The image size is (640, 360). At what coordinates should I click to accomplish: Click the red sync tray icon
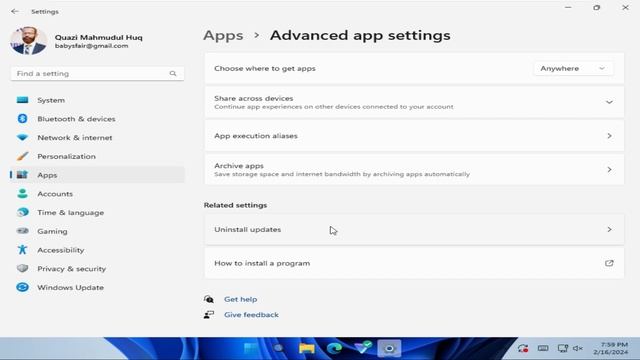click(523, 348)
